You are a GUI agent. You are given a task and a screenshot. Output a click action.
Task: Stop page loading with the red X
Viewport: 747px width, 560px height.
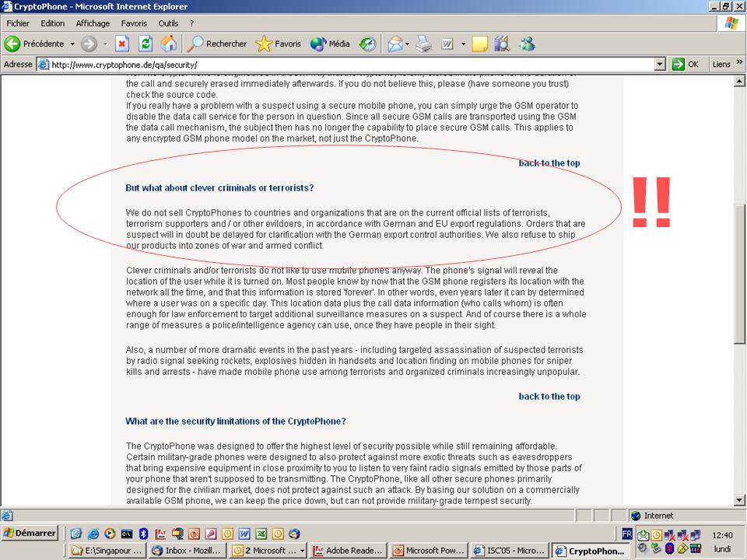pos(122,44)
